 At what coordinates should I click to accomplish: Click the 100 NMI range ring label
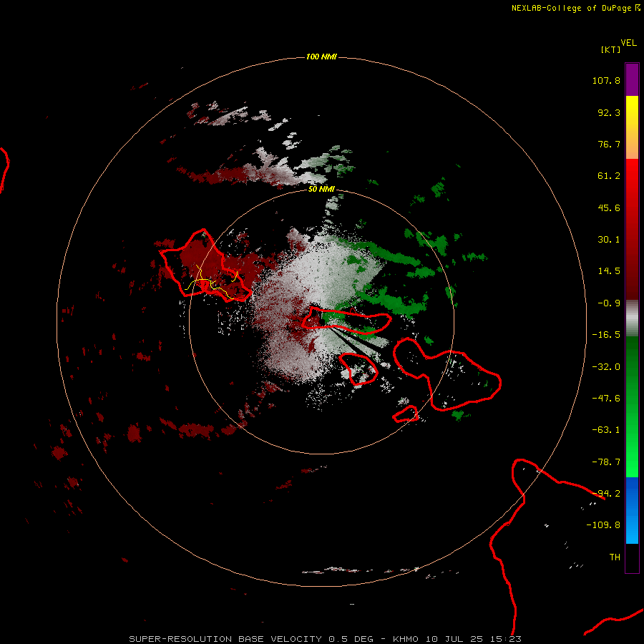click(x=321, y=57)
